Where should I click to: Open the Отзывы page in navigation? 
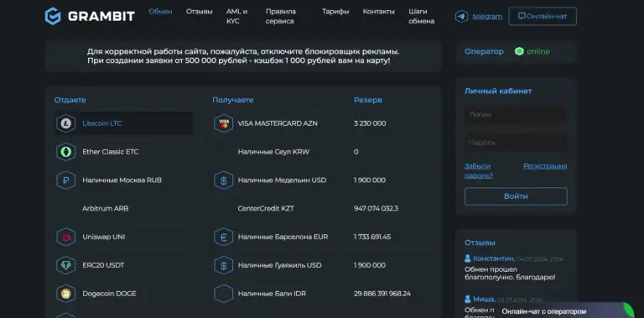point(200,12)
